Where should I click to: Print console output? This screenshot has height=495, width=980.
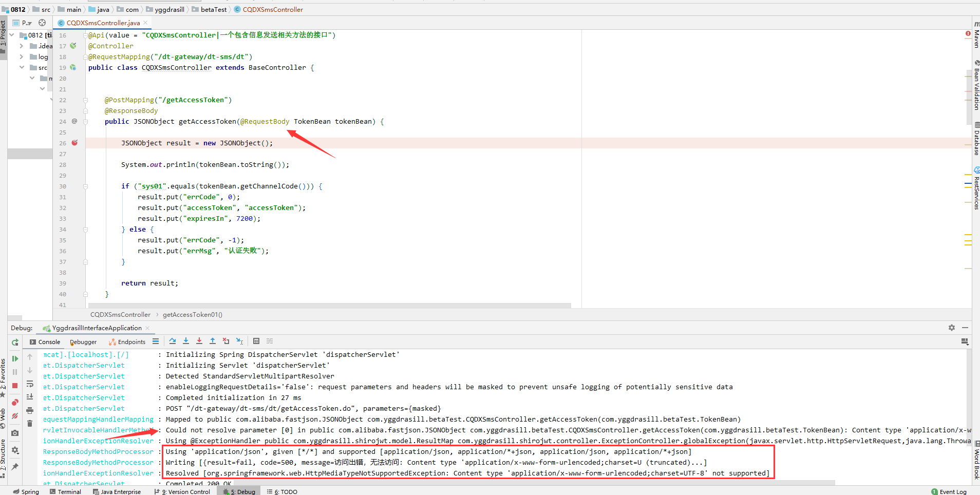point(30,410)
